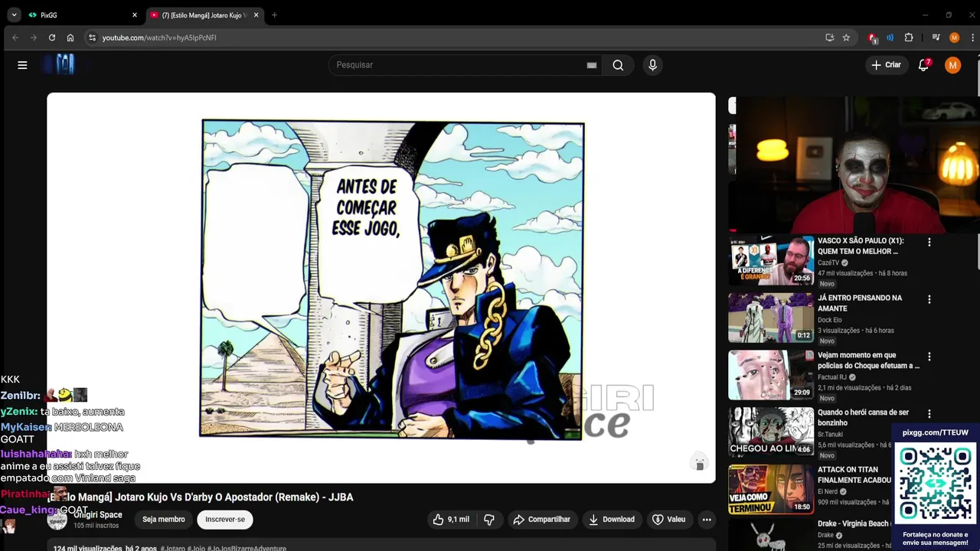Screen dimensions: 980x551
Task: Click the Compartilhar share button
Action: pyautogui.click(x=542, y=520)
